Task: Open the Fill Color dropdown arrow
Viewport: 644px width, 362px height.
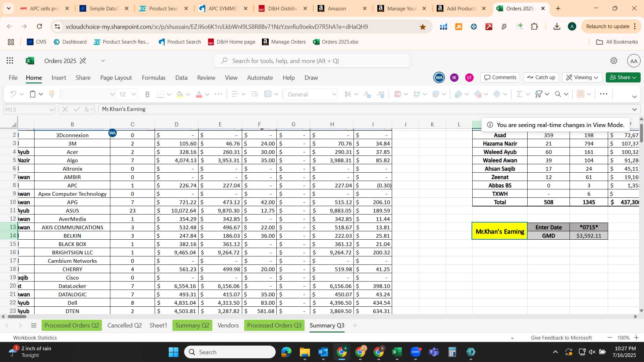Action: (188, 95)
